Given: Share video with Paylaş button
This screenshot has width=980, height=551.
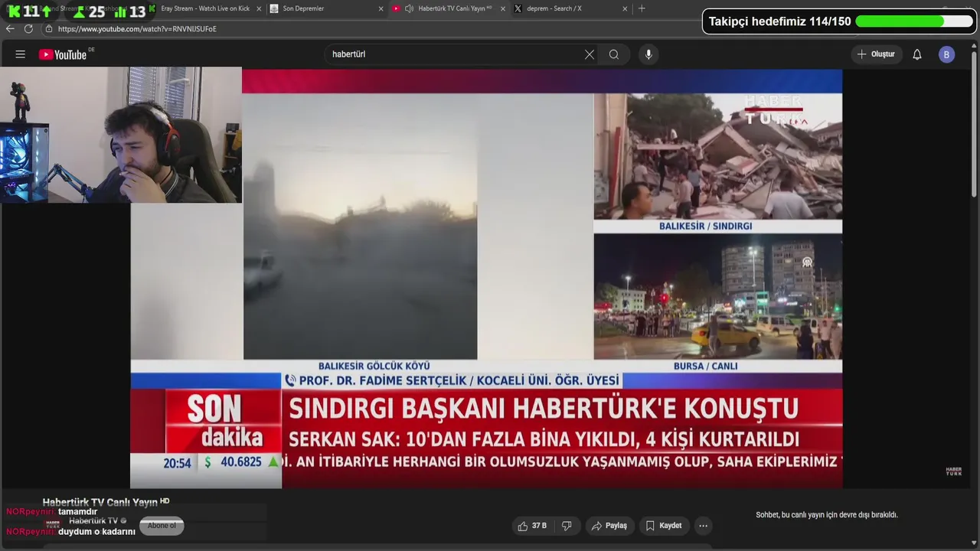Looking at the screenshot, I should coord(610,526).
